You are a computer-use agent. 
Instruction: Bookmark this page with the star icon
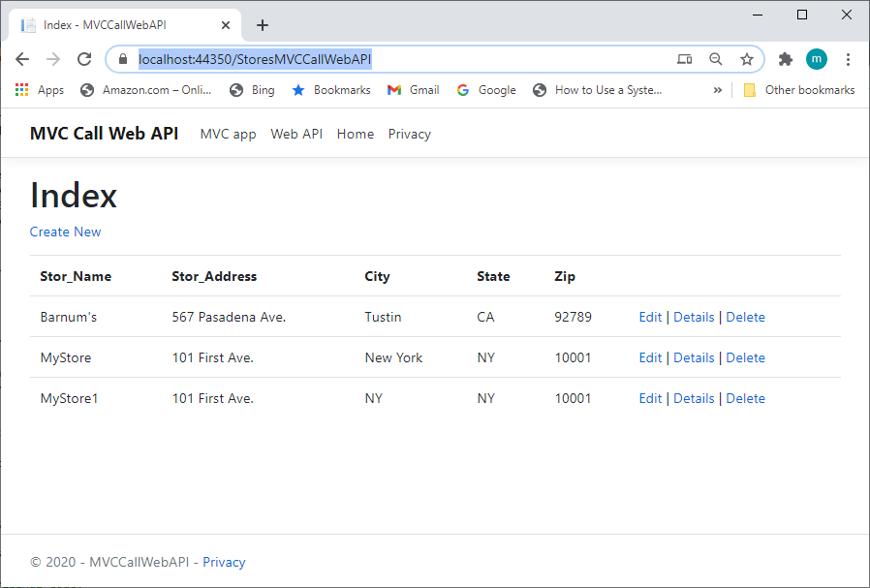coord(747,59)
